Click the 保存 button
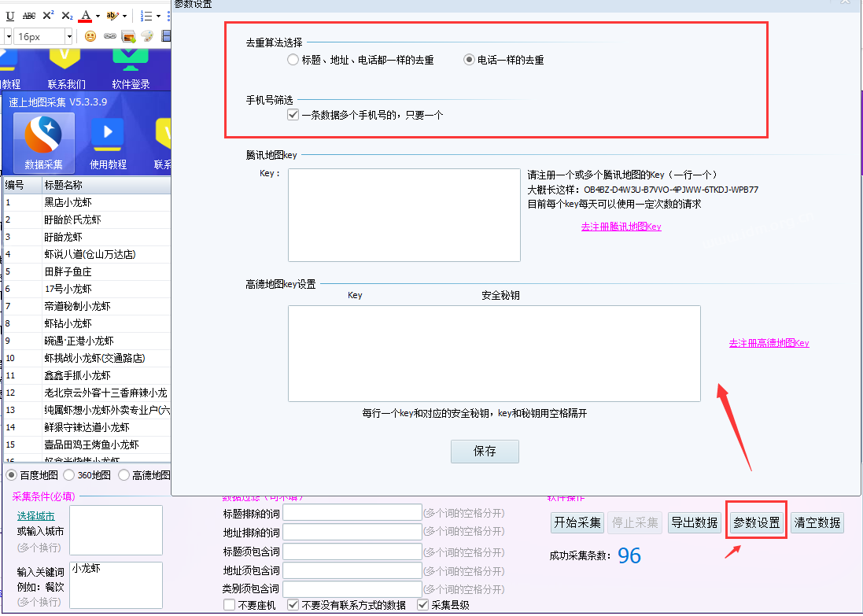 click(485, 452)
